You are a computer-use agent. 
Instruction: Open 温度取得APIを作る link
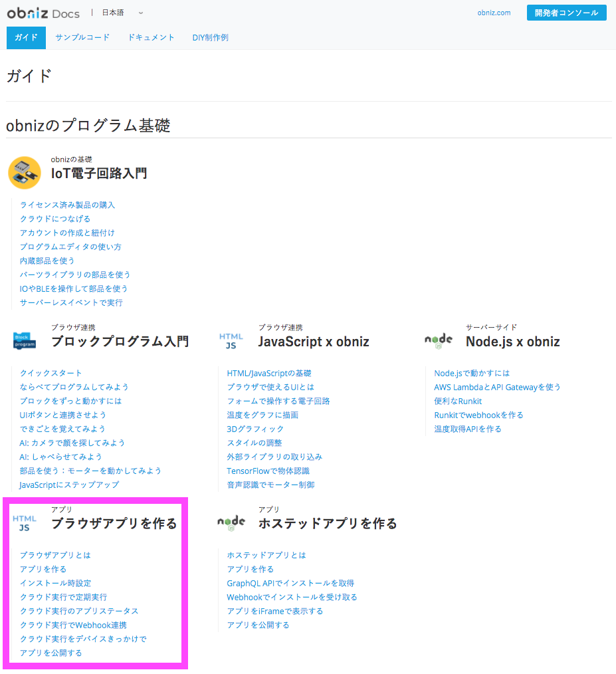pos(468,429)
